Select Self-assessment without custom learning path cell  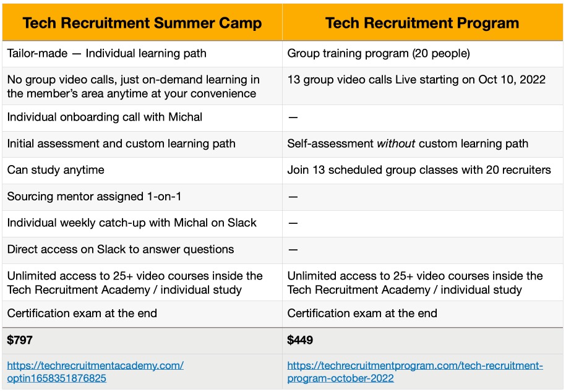pyautogui.click(x=422, y=143)
